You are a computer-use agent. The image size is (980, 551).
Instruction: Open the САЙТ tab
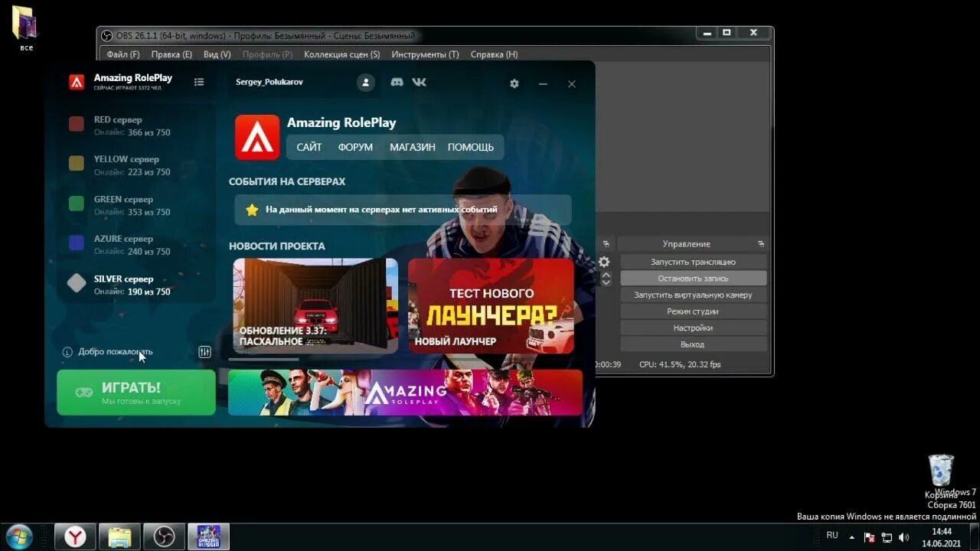(309, 147)
